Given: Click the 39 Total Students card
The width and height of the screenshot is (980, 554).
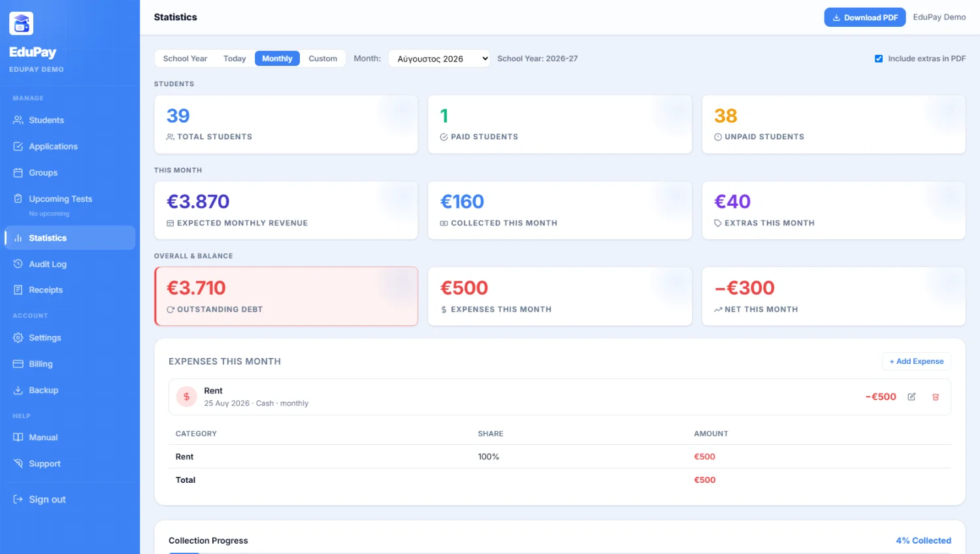Looking at the screenshot, I should click(x=286, y=124).
